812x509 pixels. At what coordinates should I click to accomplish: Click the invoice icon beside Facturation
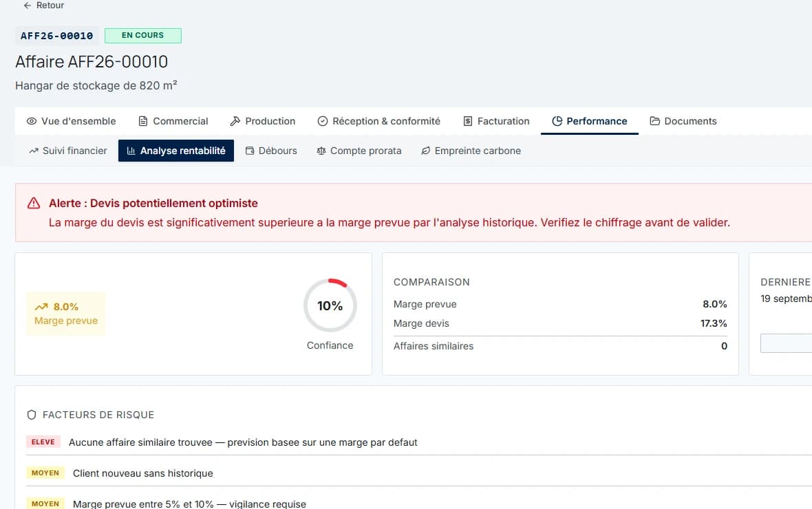click(x=468, y=121)
